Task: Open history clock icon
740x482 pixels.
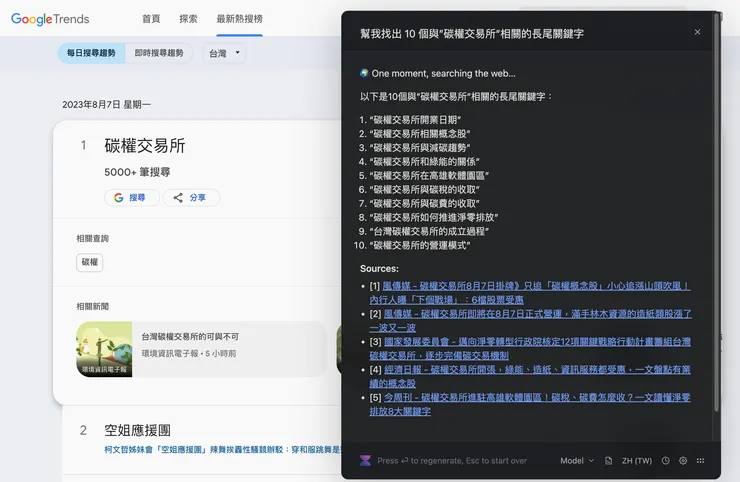Action: coord(665,461)
